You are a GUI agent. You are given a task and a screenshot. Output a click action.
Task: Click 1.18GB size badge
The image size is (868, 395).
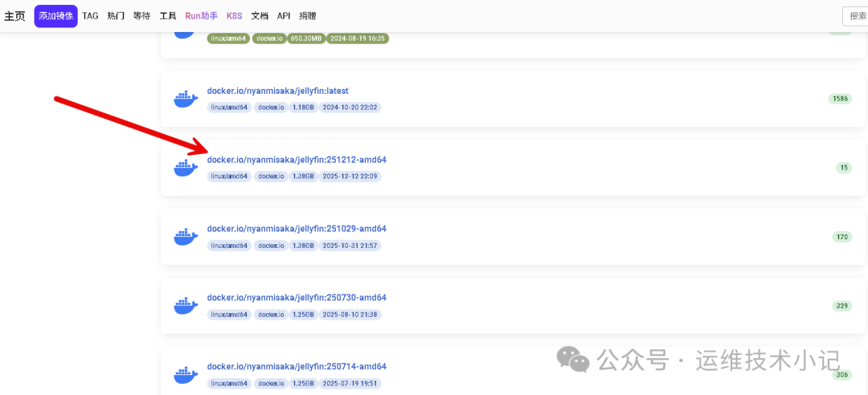pyautogui.click(x=303, y=108)
